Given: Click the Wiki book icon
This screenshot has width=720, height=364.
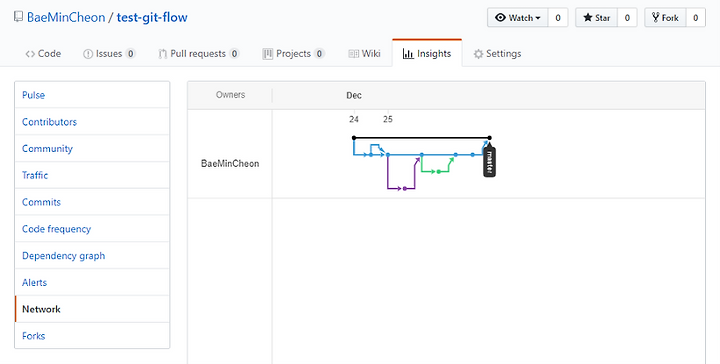Looking at the screenshot, I should tap(354, 54).
